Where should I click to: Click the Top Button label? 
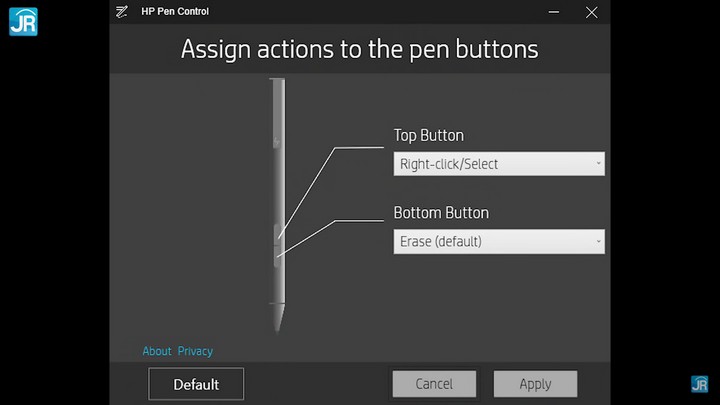[x=429, y=135]
